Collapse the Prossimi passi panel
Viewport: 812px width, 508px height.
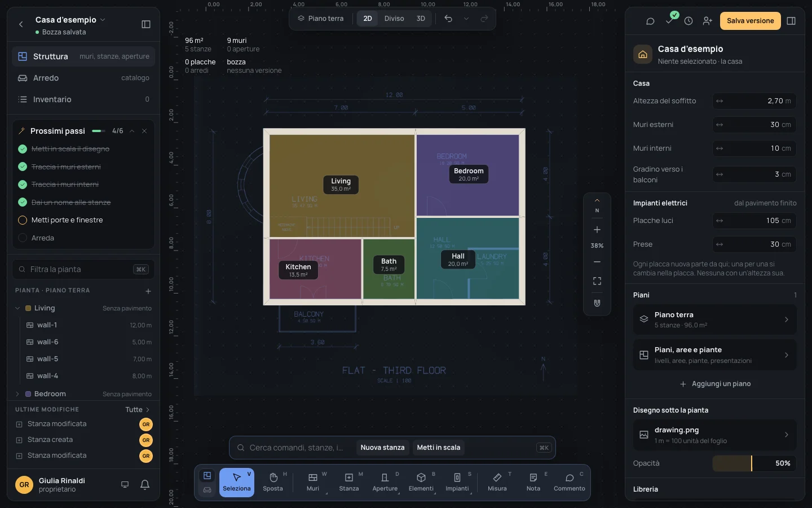[132, 131]
